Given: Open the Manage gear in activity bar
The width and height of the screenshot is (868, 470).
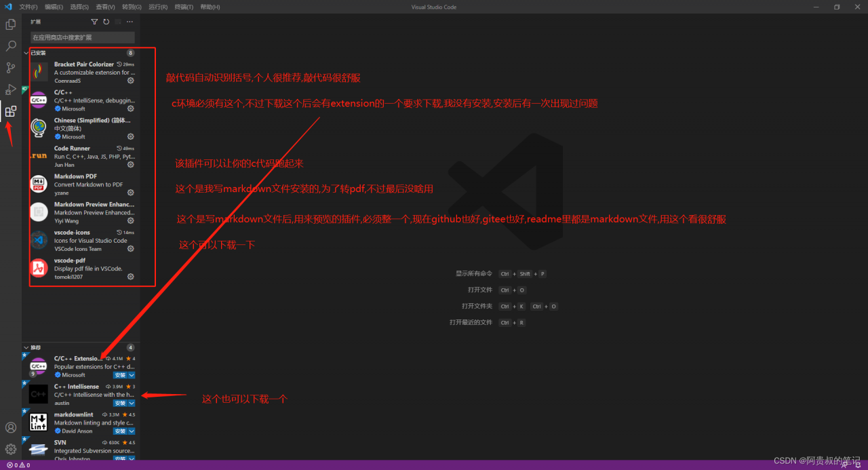Looking at the screenshot, I should (11, 449).
